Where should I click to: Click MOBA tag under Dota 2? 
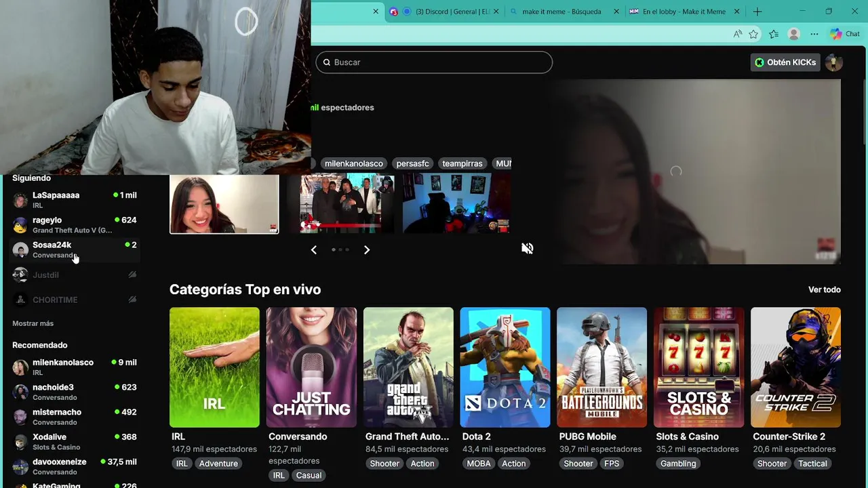click(479, 464)
